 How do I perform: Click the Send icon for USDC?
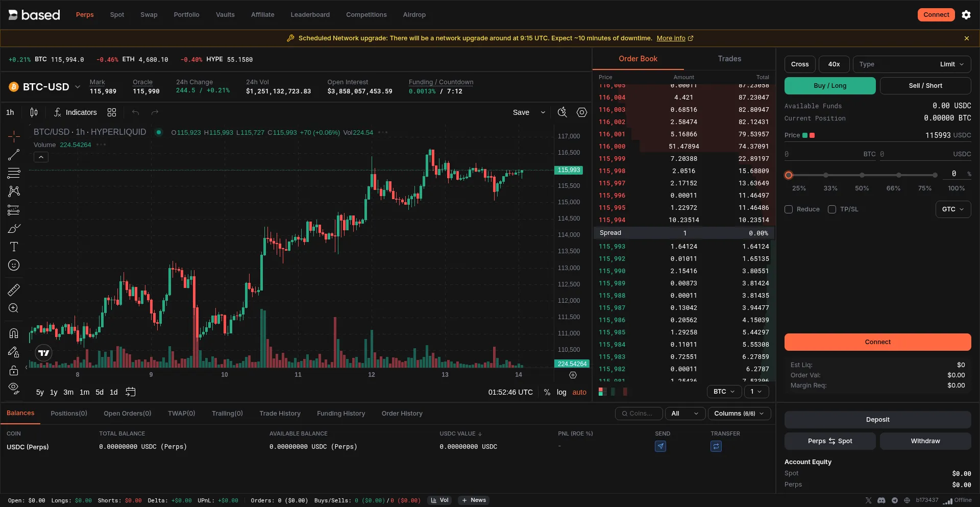(x=660, y=446)
